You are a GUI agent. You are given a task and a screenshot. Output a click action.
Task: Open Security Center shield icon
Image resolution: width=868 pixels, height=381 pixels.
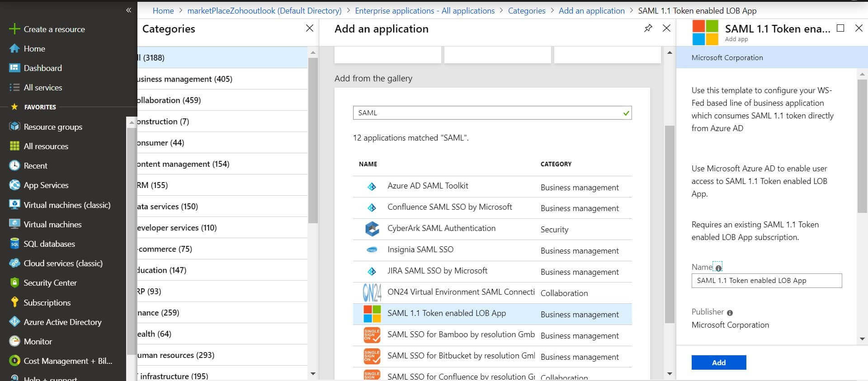pos(14,283)
